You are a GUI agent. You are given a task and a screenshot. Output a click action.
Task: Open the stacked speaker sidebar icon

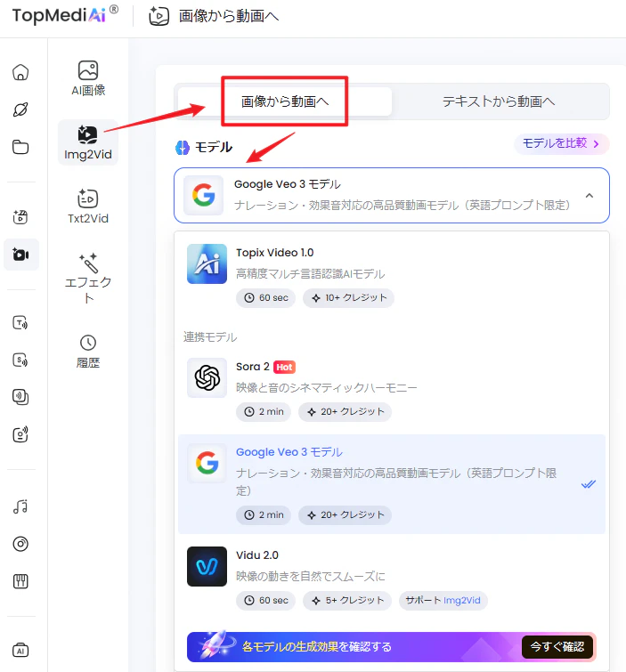click(20, 397)
